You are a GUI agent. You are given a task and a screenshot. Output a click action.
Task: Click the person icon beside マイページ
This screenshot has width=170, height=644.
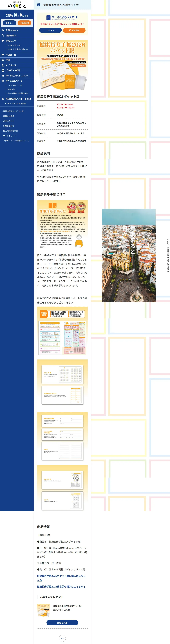click(3, 65)
